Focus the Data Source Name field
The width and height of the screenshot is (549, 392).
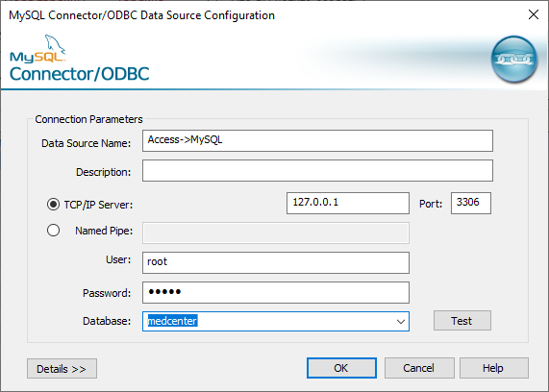click(317, 140)
